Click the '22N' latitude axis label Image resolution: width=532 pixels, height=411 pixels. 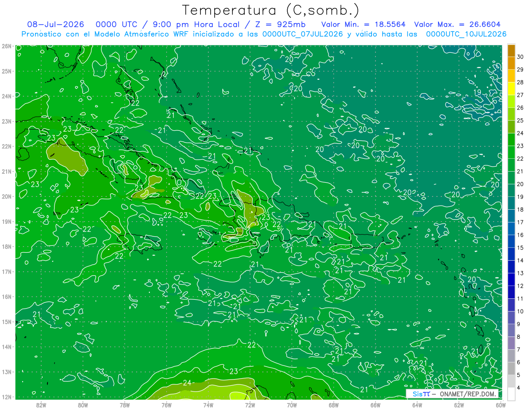coord(6,146)
